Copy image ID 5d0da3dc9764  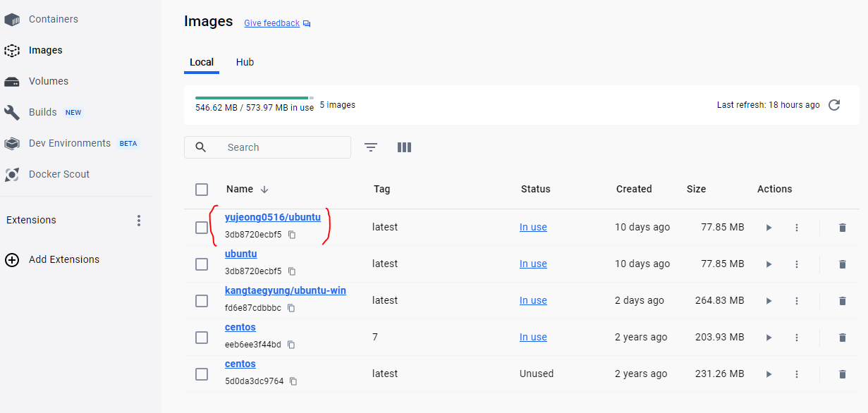[293, 381]
